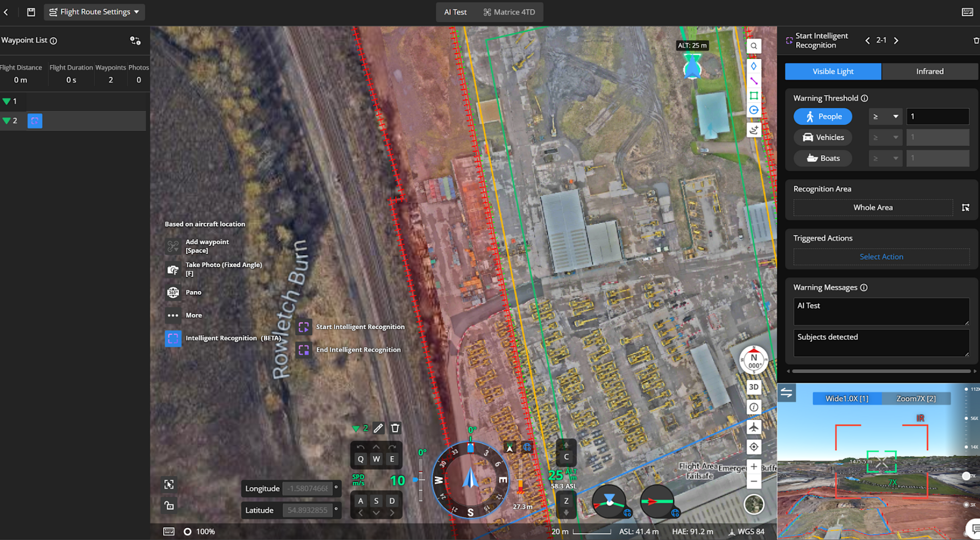
Task: Switch to Infrared tab
Action: coord(930,71)
